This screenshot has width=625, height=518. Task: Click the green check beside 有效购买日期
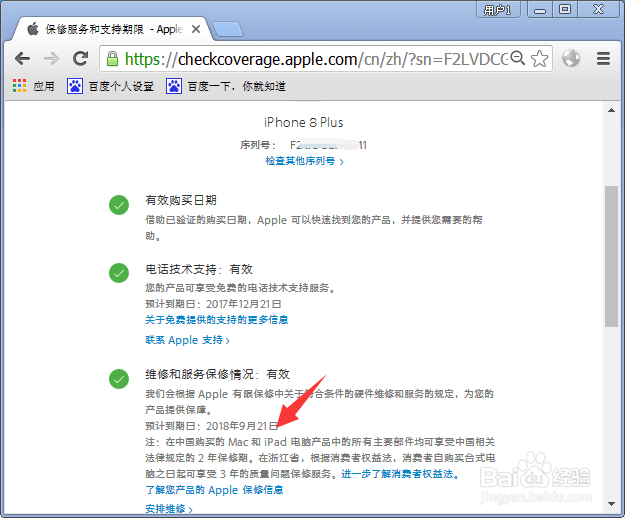[x=119, y=205]
